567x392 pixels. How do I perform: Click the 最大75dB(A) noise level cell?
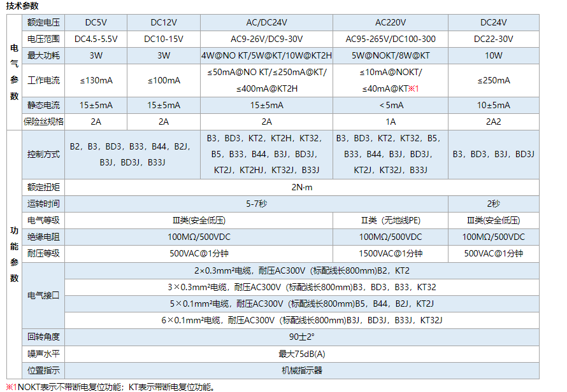(302, 354)
